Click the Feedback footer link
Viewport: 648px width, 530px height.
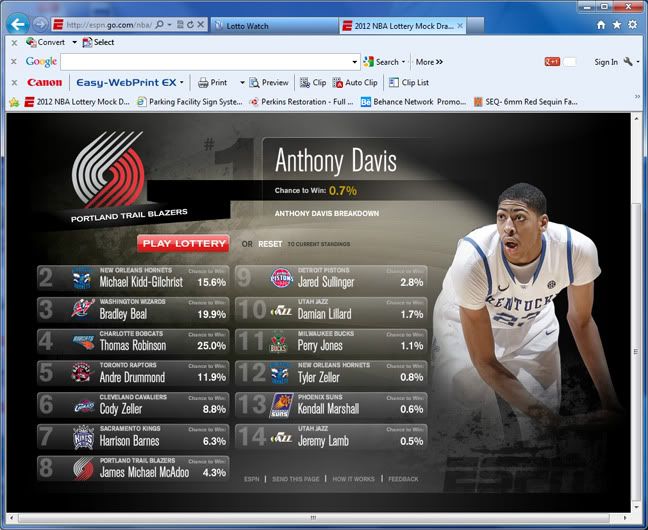[x=403, y=479]
